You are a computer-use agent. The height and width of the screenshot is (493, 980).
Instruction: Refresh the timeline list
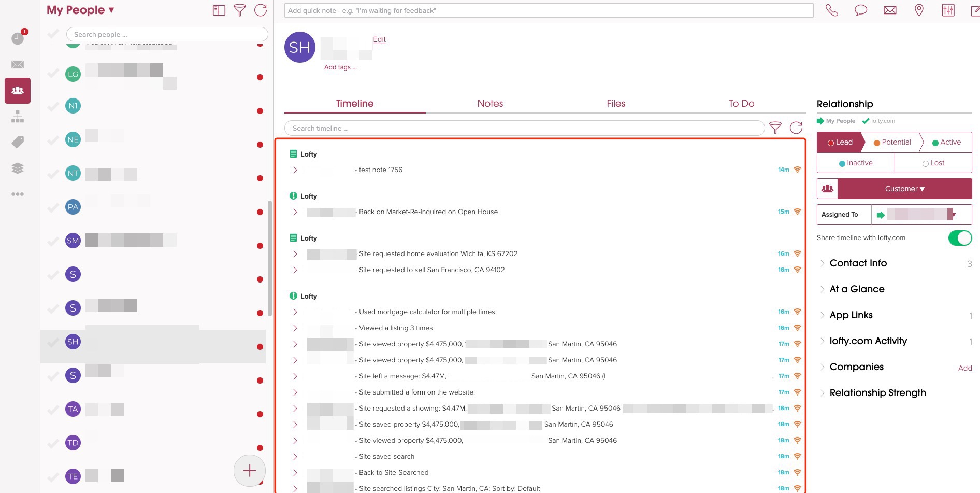click(796, 128)
